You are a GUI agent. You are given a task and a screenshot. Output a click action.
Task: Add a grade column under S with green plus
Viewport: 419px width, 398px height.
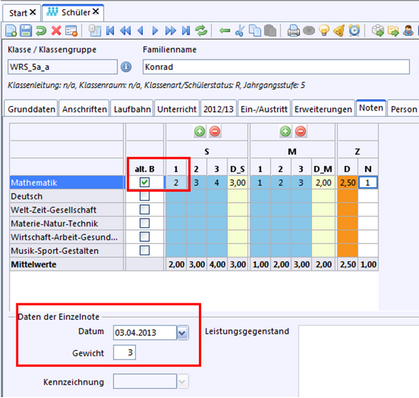coord(200,131)
